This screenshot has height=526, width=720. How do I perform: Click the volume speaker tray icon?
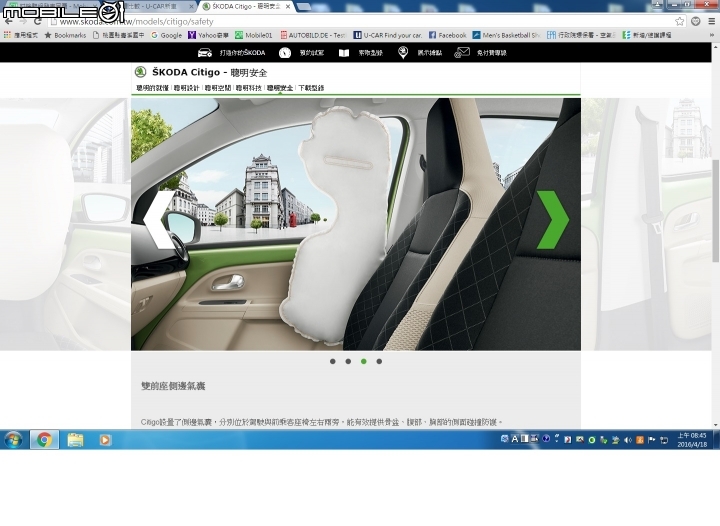[628, 440]
